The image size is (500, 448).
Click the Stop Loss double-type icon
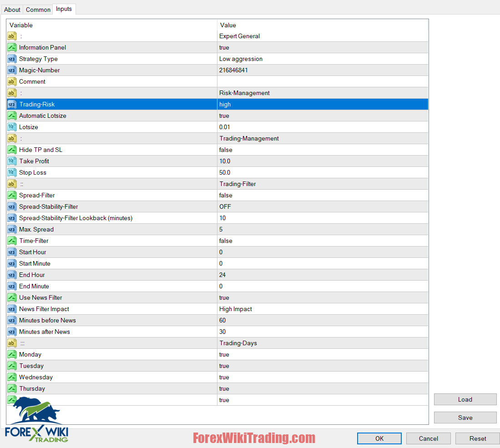click(12, 172)
